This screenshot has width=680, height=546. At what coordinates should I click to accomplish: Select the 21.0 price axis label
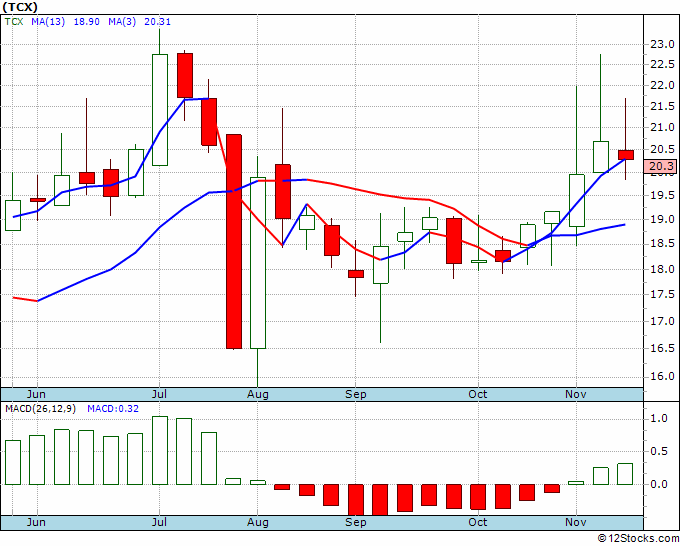pyautogui.click(x=662, y=128)
